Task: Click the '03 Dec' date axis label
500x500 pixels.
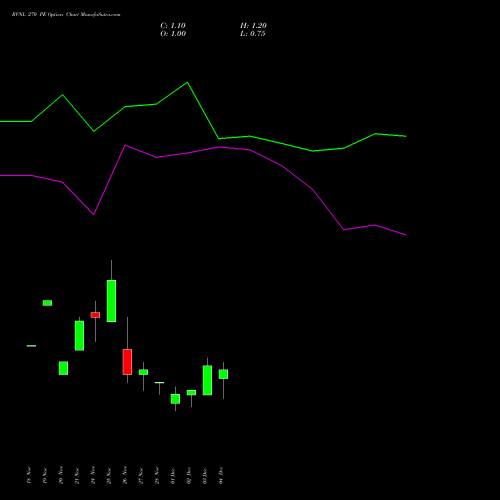Action: 205,475
